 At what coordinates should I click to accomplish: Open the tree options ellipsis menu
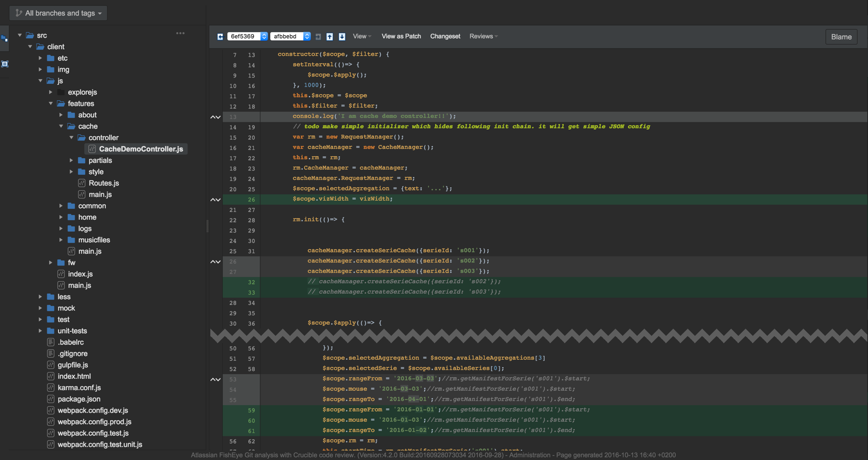(x=180, y=33)
